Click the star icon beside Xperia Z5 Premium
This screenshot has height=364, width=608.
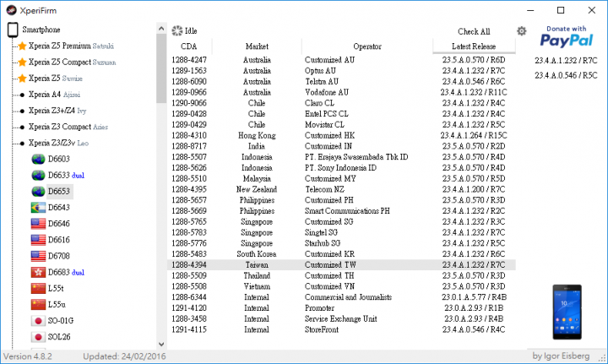[23, 46]
